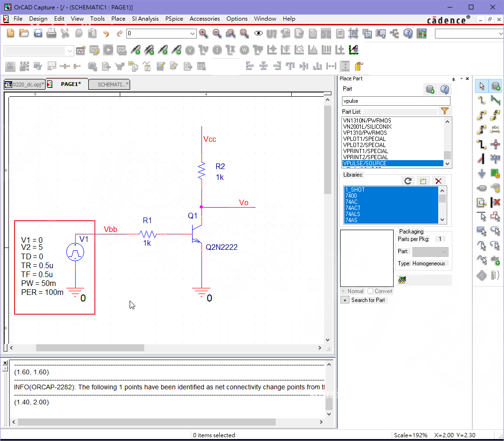Select the PAGE1 tab
Image resolution: width=504 pixels, height=441 pixels.
point(67,84)
